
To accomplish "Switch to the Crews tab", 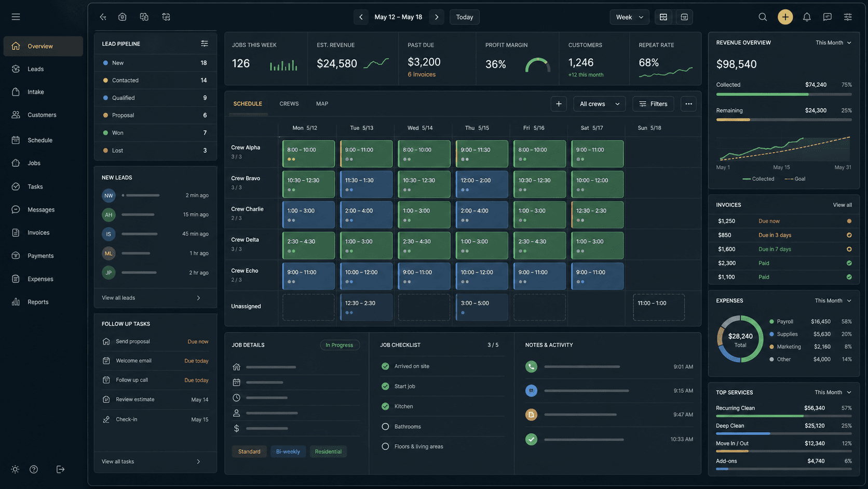I will pyautogui.click(x=289, y=104).
